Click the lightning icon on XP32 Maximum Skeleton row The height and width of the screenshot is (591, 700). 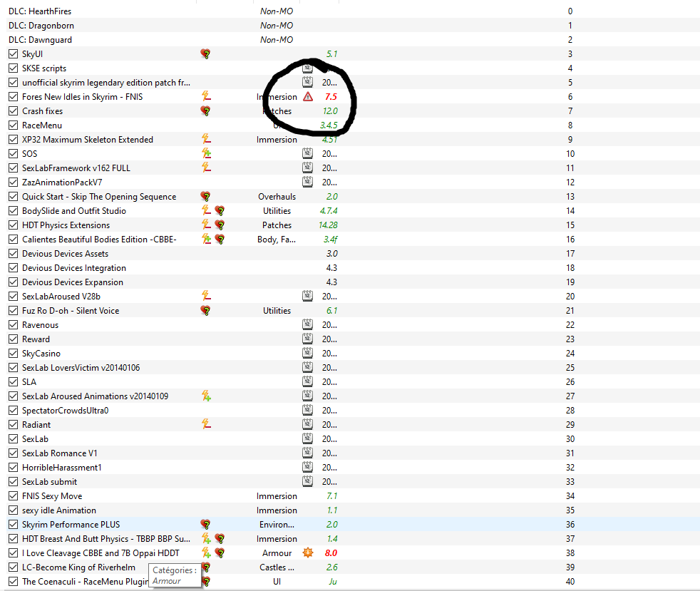(x=206, y=139)
